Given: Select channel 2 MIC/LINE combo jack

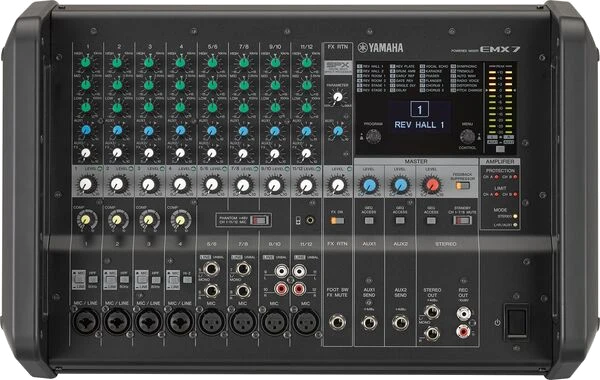Looking at the screenshot, I should pos(117,322).
